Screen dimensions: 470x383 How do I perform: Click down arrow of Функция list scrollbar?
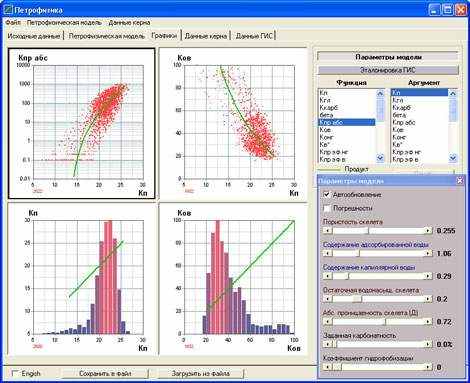point(380,158)
